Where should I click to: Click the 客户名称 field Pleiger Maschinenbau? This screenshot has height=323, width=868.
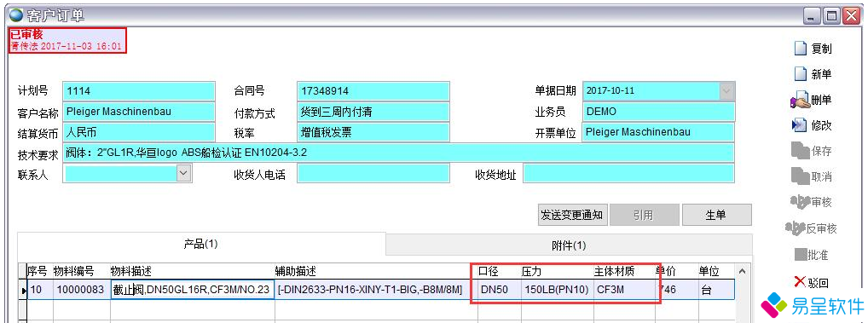tap(138, 111)
